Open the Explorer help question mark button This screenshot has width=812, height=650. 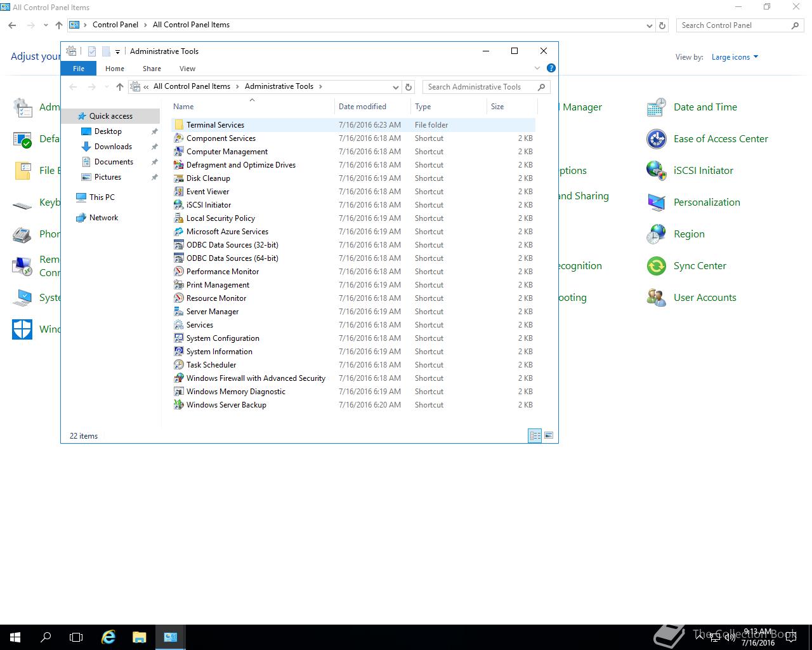[x=551, y=68]
